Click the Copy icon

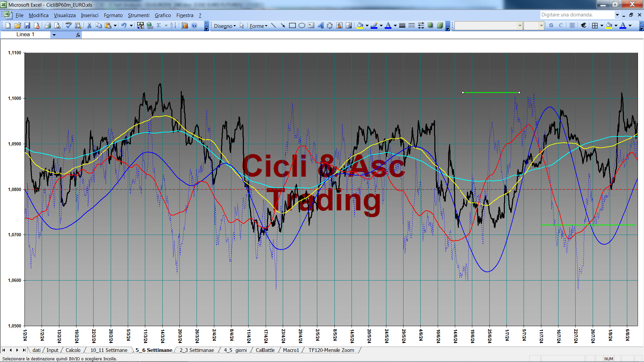(99, 25)
